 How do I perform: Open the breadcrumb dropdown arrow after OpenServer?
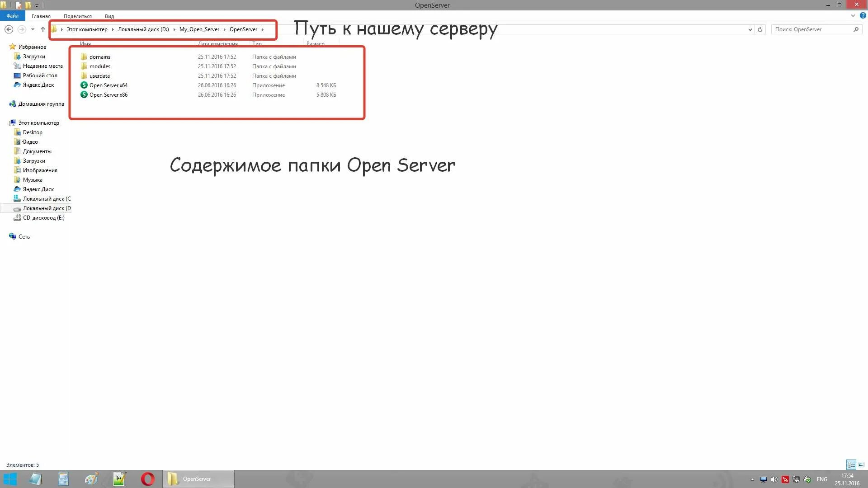pyautogui.click(x=262, y=29)
